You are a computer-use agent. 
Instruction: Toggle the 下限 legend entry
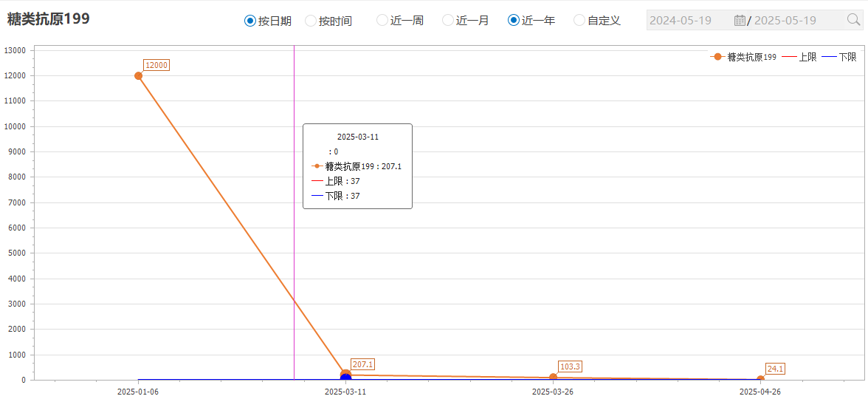tap(838, 56)
